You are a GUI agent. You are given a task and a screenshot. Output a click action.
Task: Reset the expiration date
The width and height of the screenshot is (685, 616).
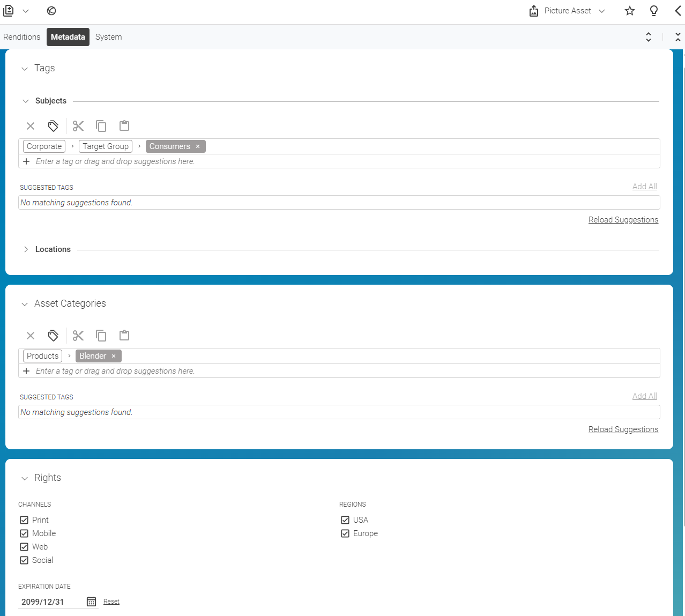(111, 602)
